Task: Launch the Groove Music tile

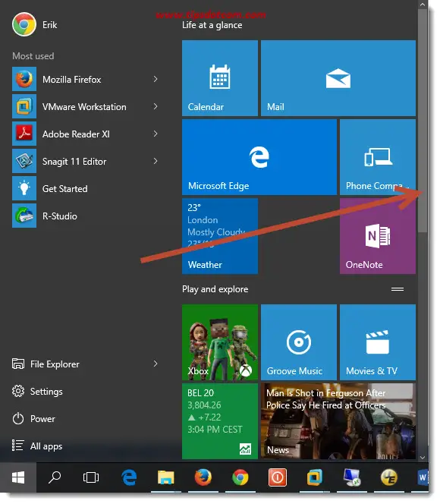Action: tap(299, 342)
